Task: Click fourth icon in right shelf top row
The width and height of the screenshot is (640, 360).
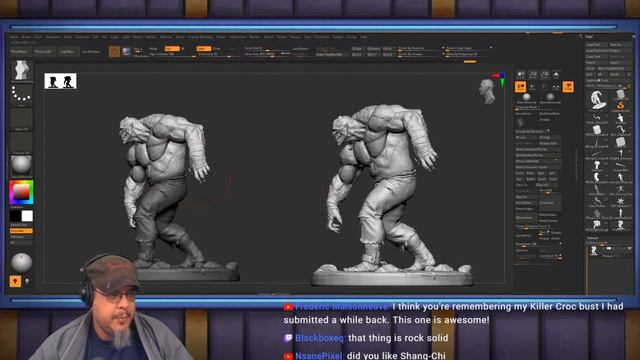Action: coord(556,75)
